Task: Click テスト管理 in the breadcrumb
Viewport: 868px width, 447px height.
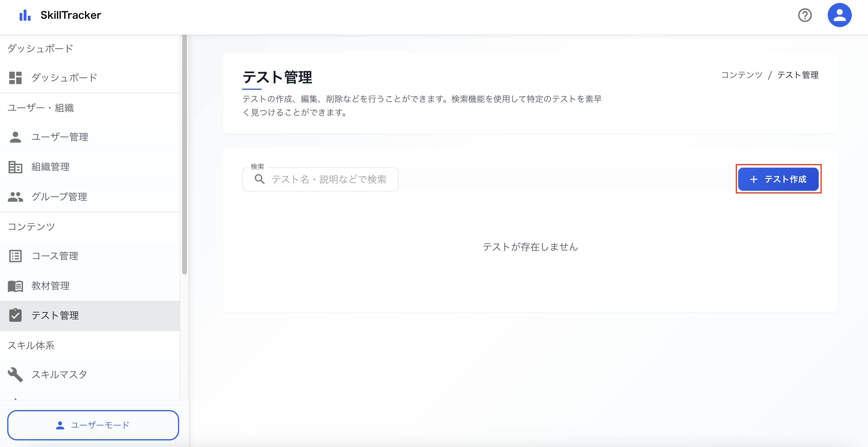Action: (x=798, y=75)
